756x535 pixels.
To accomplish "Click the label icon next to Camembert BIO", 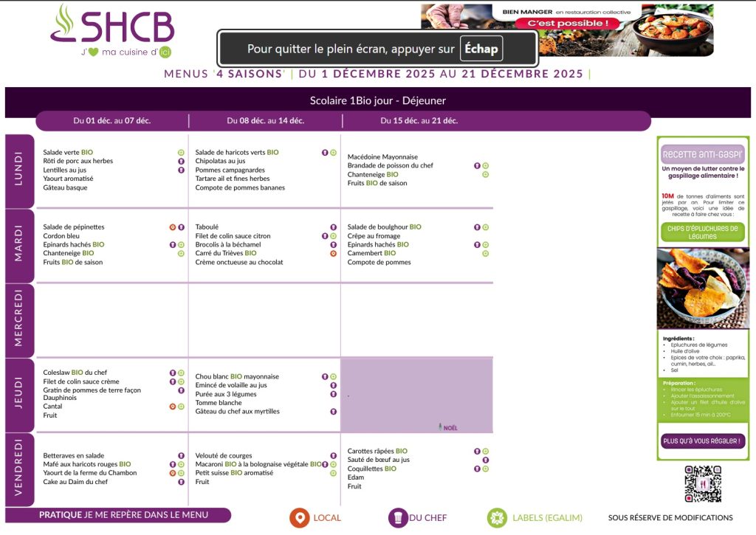I will click(485, 254).
